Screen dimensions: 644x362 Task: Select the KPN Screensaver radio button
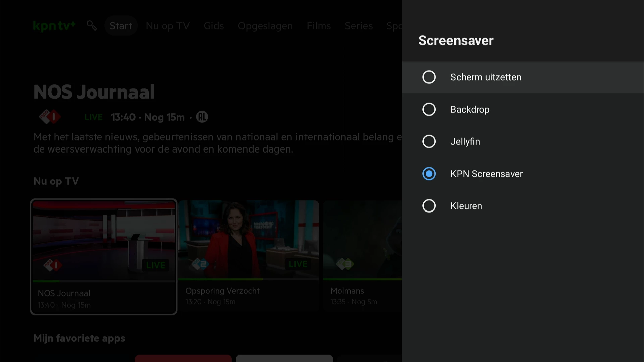click(x=429, y=174)
